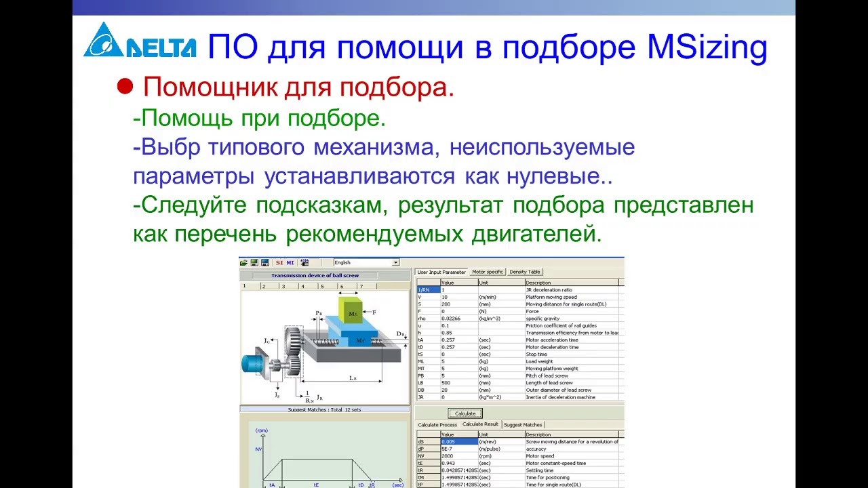The height and width of the screenshot is (488, 868).
Task: Switch units with the SI icon
Action: coord(279,262)
